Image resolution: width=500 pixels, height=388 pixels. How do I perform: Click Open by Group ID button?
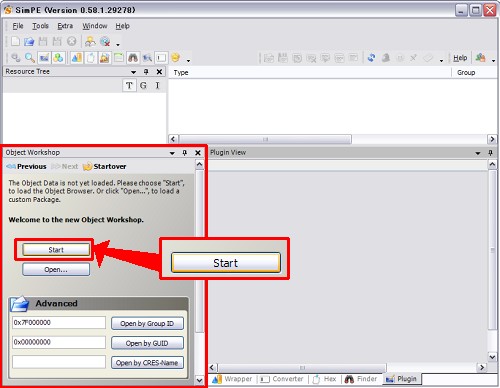pyautogui.click(x=147, y=323)
